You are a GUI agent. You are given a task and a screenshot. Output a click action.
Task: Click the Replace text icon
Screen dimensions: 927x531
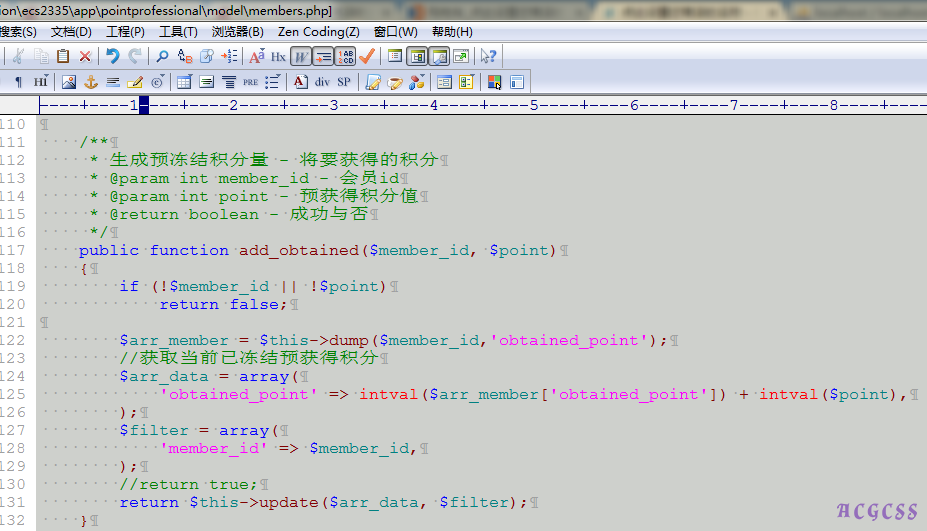pos(185,56)
